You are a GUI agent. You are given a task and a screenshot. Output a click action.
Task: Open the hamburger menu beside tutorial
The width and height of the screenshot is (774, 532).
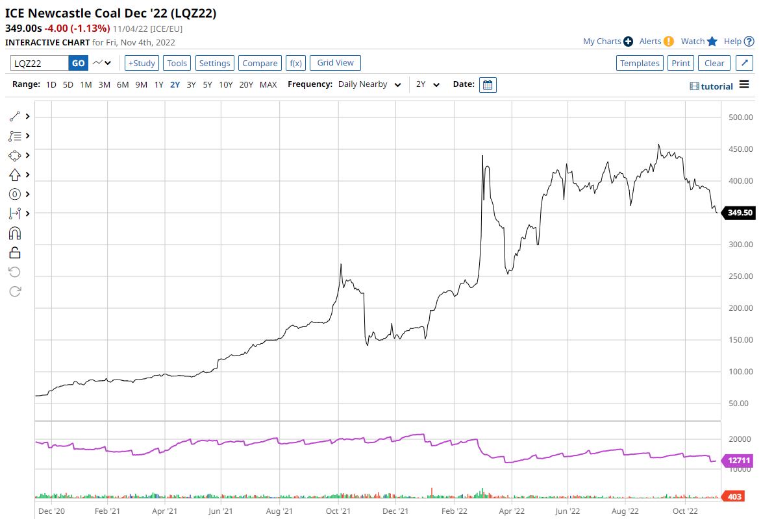click(744, 85)
